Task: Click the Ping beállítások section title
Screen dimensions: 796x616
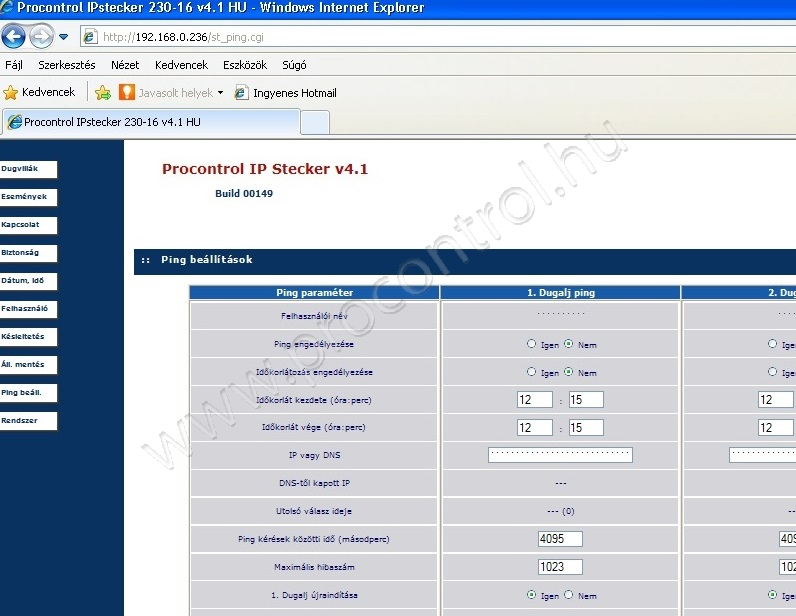Action: [207, 260]
